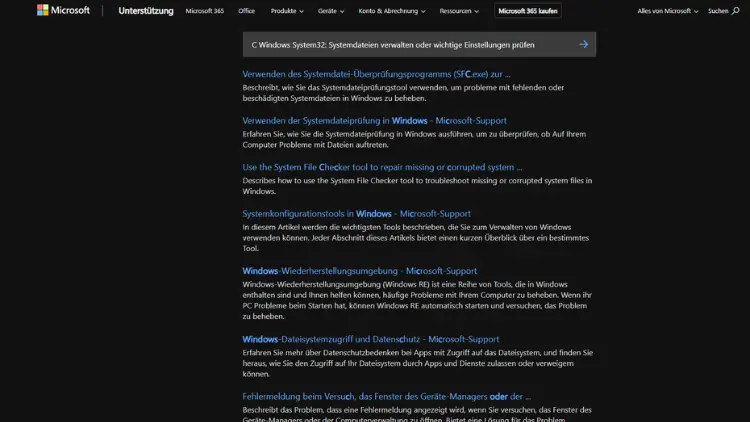The image size is (750, 422).
Task: Expand Alles von Microsoft menu
Action: tap(668, 11)
